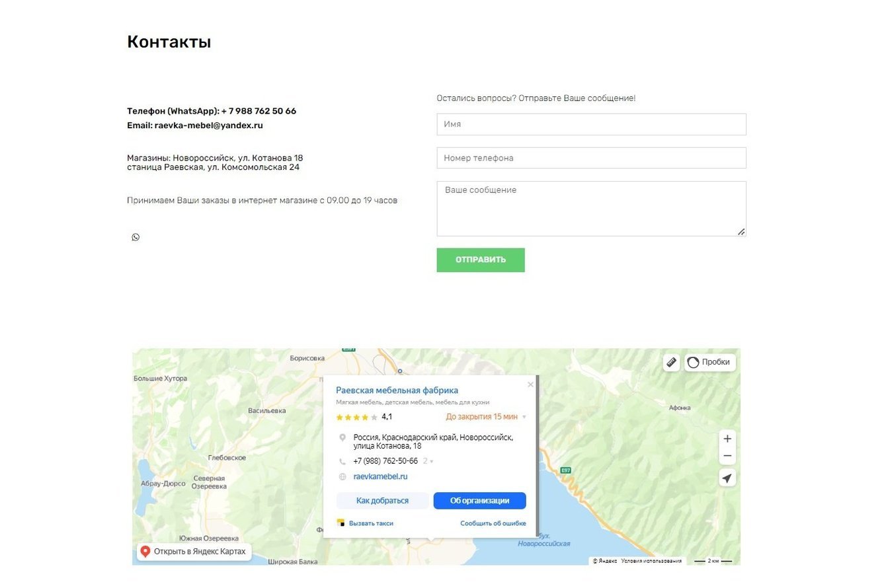Click the Большие Хутора map label
Viewport: 886px width, 588px height.
pyautogui.click(x=160, y=379)
